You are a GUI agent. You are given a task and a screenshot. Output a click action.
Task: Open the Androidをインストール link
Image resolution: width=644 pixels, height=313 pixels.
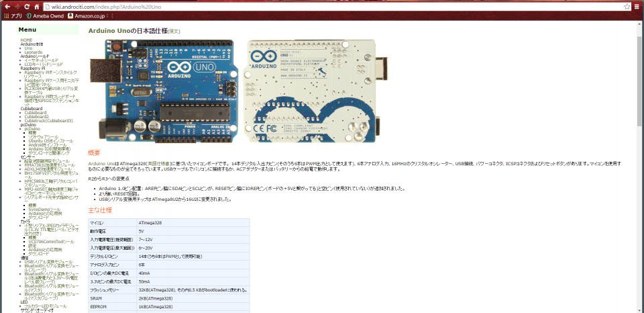(48, 145)
